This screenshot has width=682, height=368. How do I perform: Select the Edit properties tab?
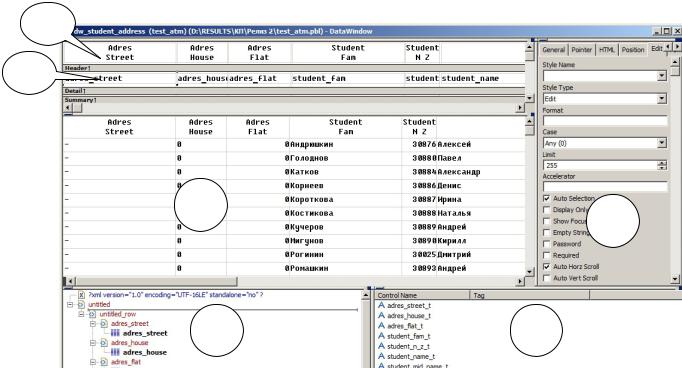pos(656,48)
